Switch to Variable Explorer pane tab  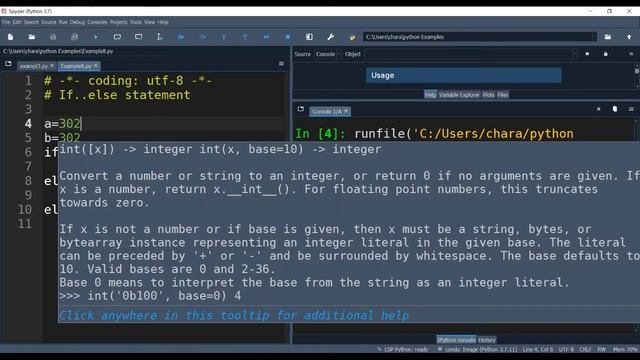pos(459,95)
